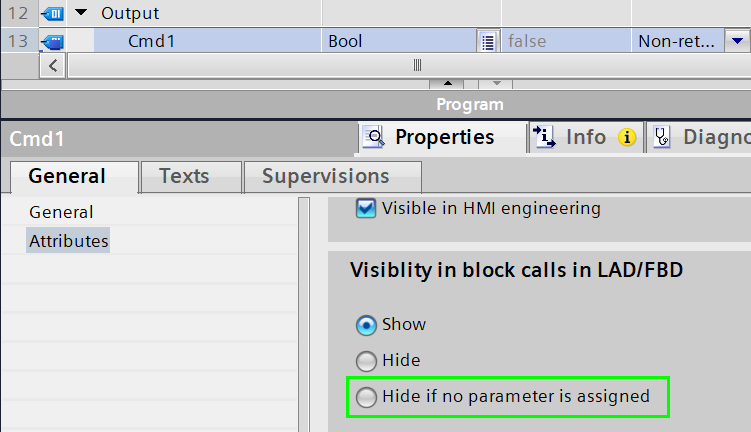The height and width of the screenshot is (432, 751).
Task: Select the Hide radio button
Action: pyautogui.click(x=367, y=360)
